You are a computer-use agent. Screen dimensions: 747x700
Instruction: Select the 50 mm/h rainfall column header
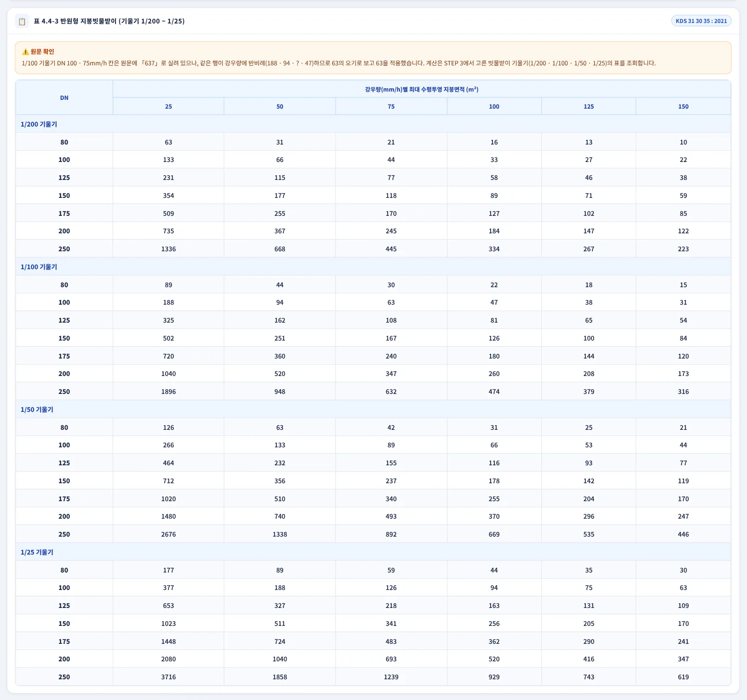coord(280,106)
